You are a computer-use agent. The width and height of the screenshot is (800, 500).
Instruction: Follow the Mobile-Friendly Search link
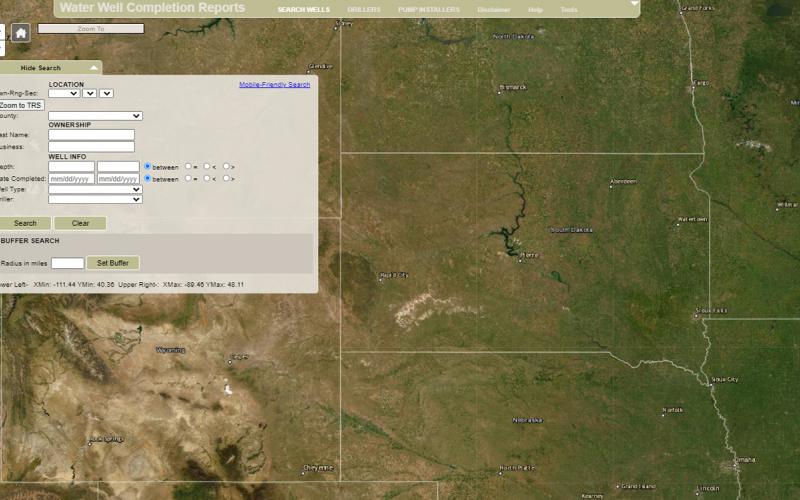coord(274,85)
